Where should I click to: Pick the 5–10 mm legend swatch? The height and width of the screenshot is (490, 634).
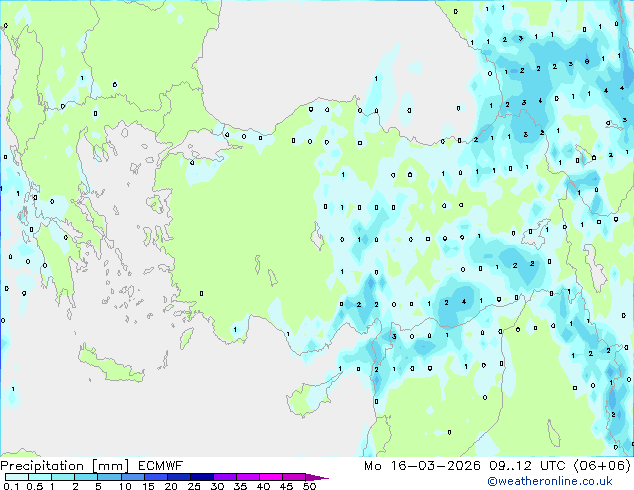(109, 477)
